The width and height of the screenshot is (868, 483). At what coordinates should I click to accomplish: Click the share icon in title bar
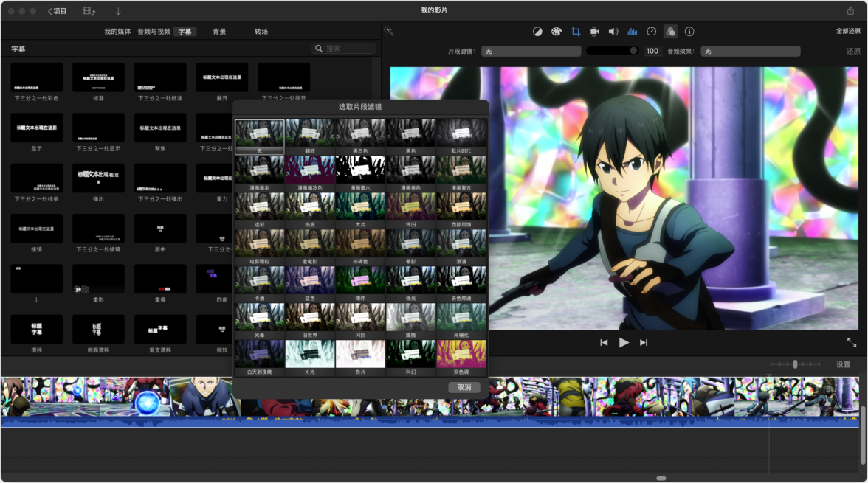click(x=850, y=10)
